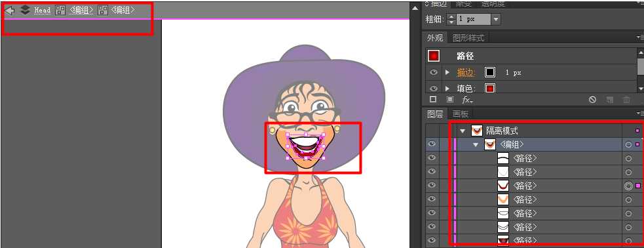Viewport: 644px width, 248px height.
Task: Target the black arc path circle
Action: 628,158
